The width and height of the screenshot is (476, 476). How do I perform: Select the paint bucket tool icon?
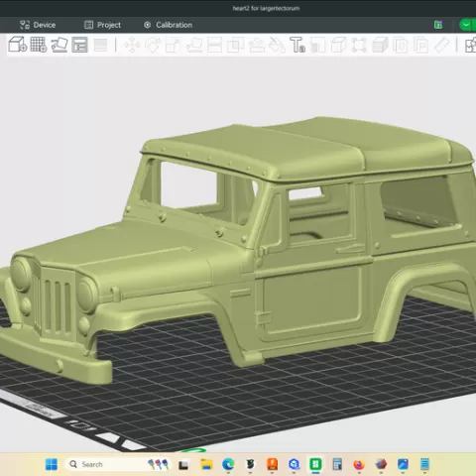277,45
